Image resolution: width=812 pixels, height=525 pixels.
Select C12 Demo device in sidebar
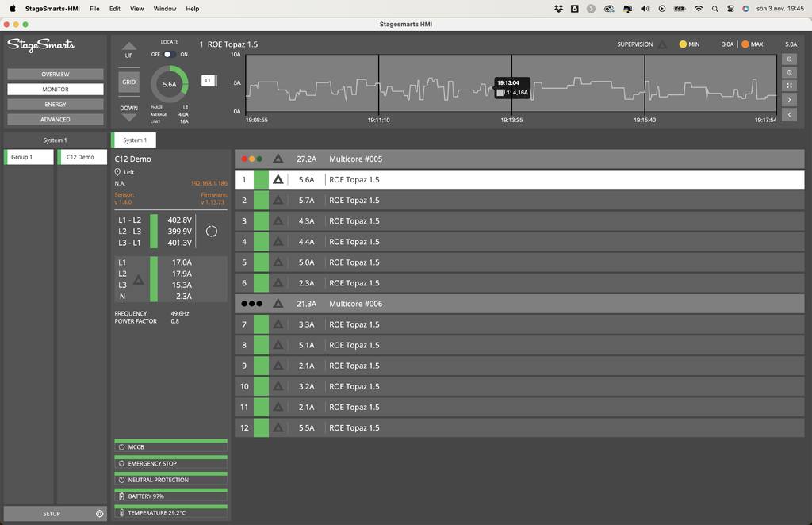pos(82,157)
